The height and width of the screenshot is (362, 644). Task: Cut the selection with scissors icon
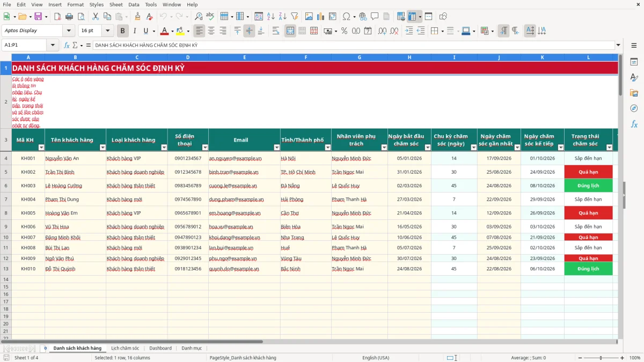pos(96,17)
